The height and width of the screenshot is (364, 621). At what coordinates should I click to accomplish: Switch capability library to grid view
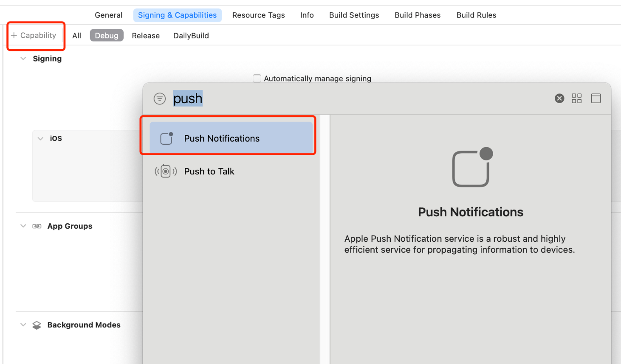point(576,98)
